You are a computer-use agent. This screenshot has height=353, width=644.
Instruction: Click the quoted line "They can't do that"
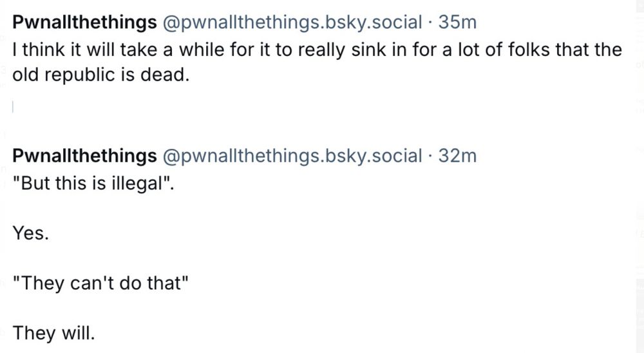tap(100, 283)
